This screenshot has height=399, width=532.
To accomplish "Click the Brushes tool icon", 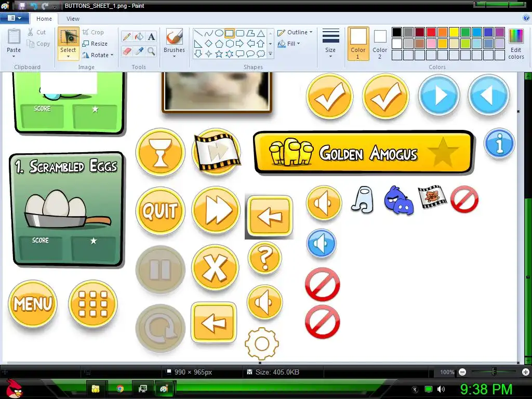I will click(175, 37).
